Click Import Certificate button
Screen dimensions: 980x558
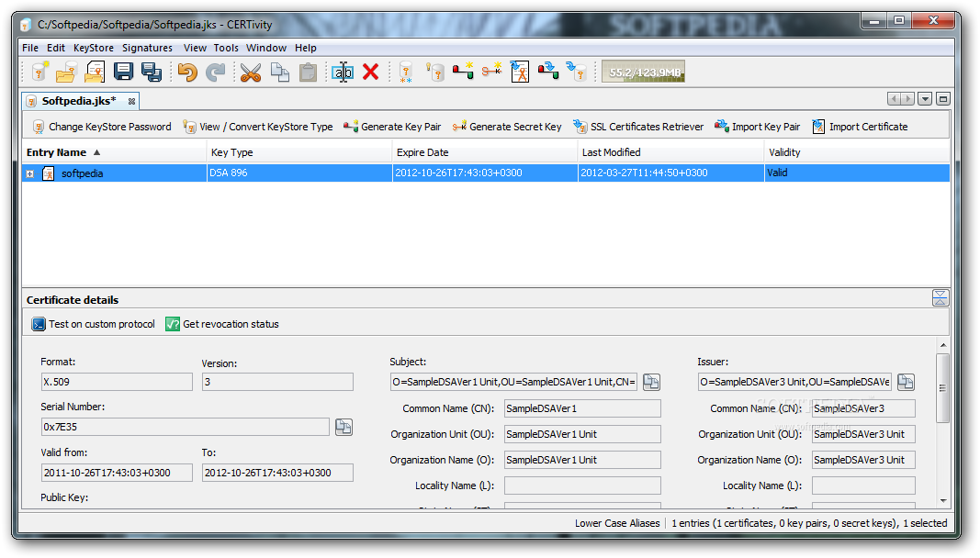click(860, 127)
